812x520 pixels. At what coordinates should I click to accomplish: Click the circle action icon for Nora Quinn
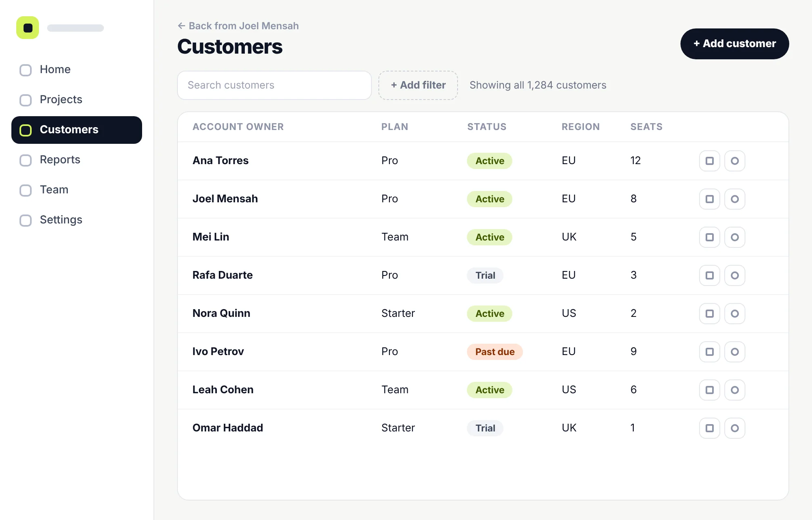734,314
